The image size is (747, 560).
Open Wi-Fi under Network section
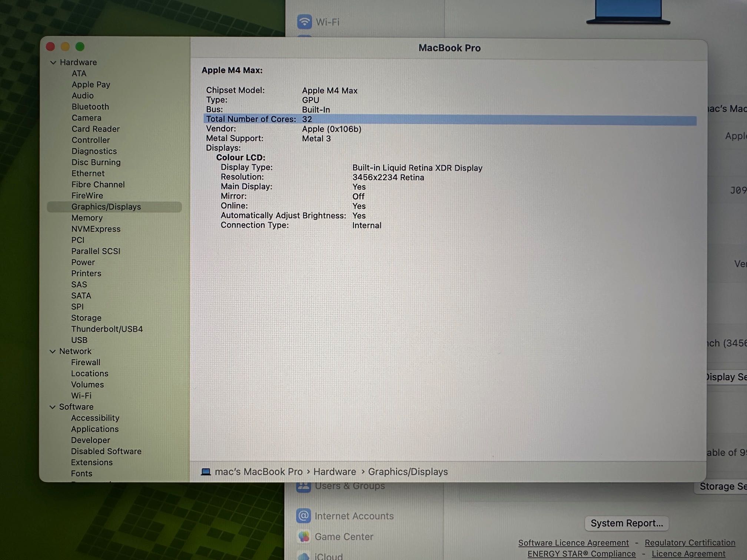coord(81,396)
